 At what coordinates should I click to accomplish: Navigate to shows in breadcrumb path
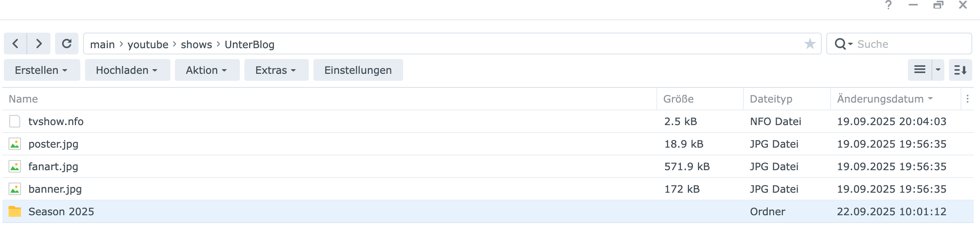(x=196, y=45)
